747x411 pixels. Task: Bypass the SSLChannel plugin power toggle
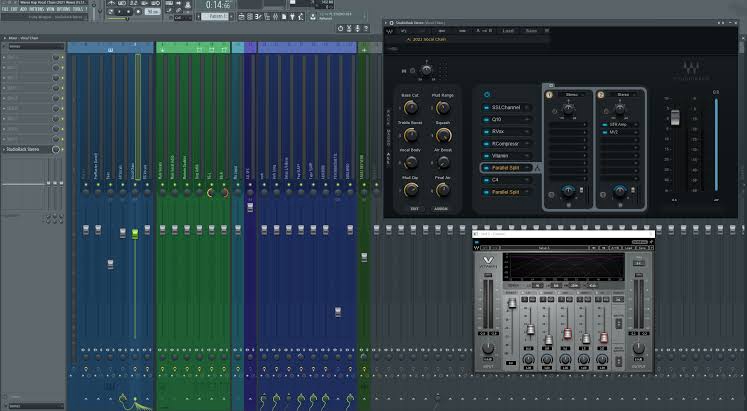coord(486,108)
